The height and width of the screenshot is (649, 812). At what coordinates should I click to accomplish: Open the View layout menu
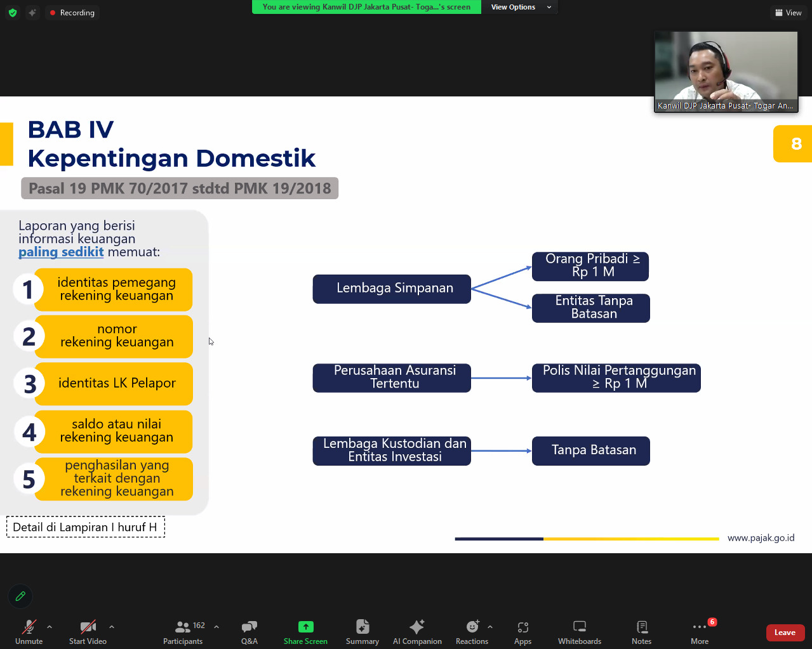click(789, 13)
